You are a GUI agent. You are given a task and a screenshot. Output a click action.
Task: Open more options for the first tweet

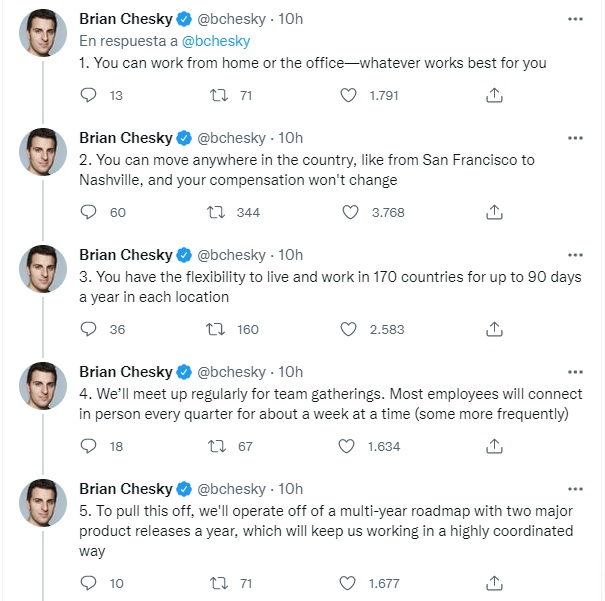click(x=575, y=20)
